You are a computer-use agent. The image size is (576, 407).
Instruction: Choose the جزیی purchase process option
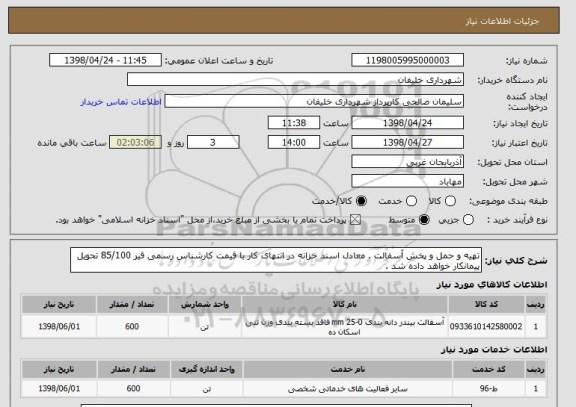468,220
